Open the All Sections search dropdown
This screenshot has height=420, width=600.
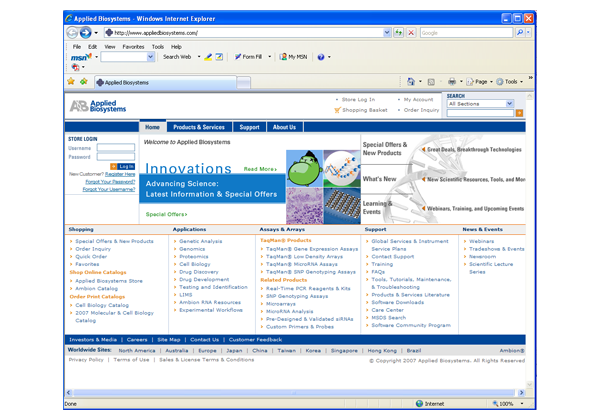tap(479, 104)
